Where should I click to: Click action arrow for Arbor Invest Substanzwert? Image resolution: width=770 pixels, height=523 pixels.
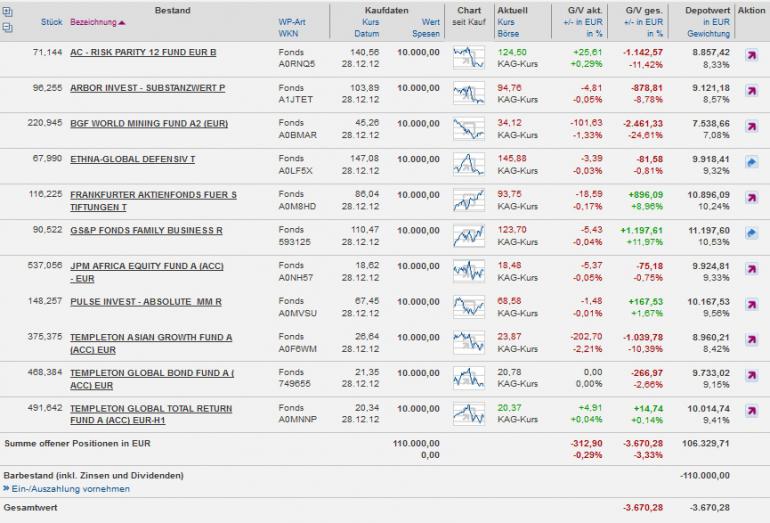752,93
